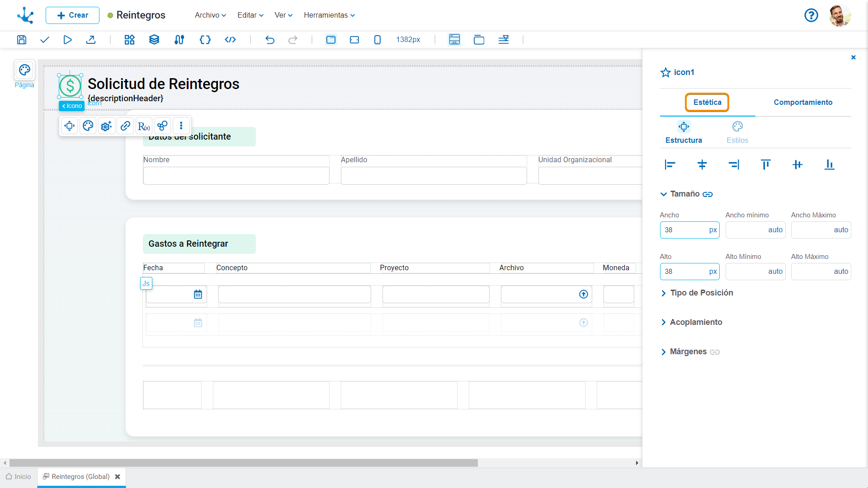Click the move handle in element toolbar
This screenshot has width=868, height=488.
click(70, 126)
